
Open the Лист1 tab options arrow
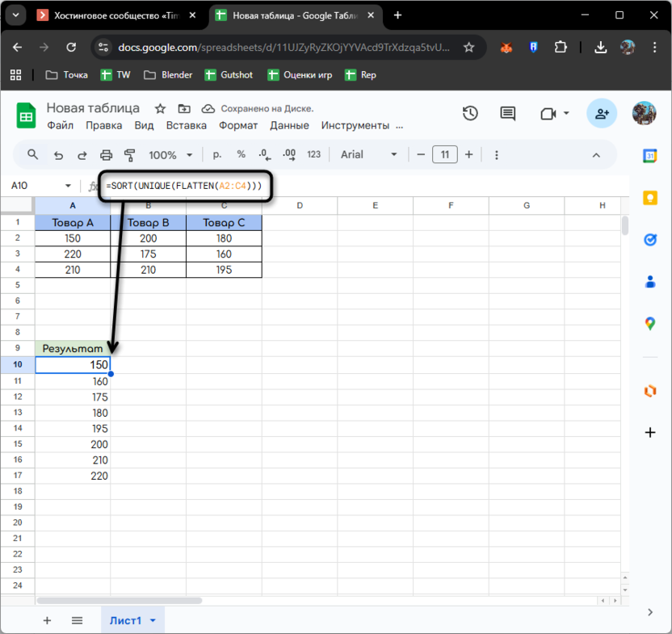[x=153, y=620]
